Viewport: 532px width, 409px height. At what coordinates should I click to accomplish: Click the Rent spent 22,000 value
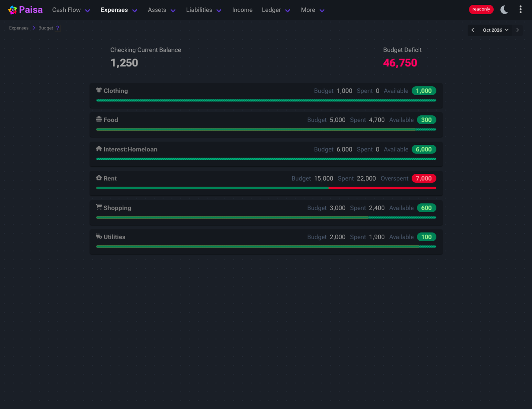(x=366, y=178)
